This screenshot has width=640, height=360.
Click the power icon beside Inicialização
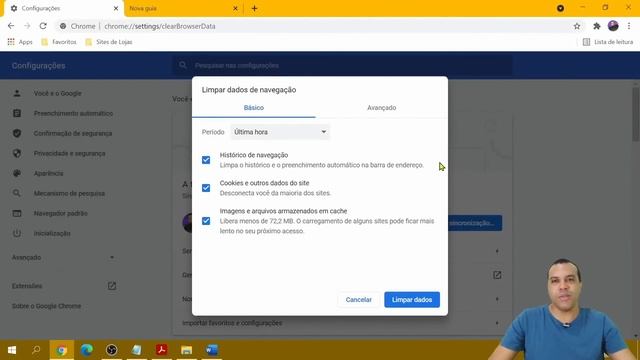(x=17, y=233)
